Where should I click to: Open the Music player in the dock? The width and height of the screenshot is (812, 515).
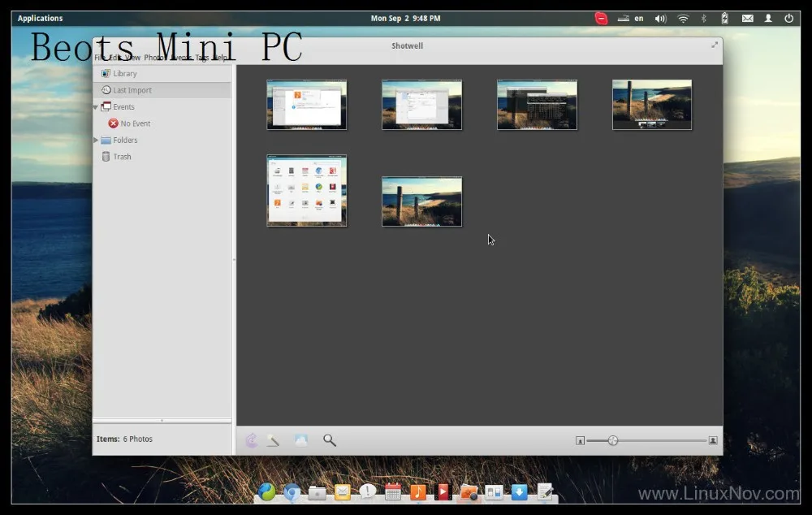tap(418, 491)
